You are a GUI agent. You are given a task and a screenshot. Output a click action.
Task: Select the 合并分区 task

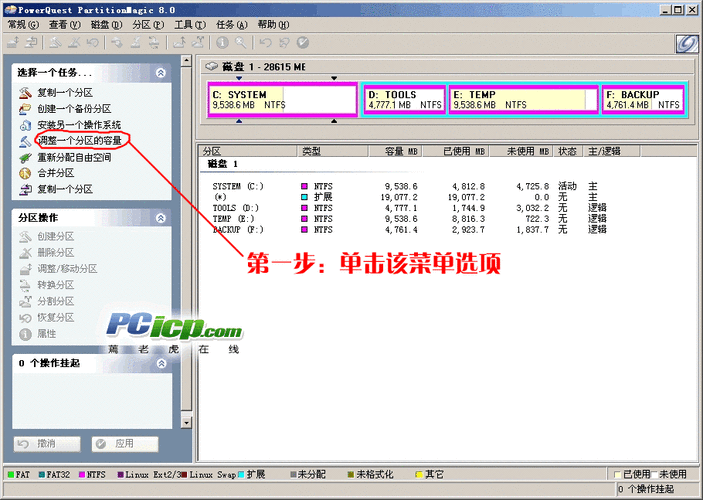click(56, 173)
